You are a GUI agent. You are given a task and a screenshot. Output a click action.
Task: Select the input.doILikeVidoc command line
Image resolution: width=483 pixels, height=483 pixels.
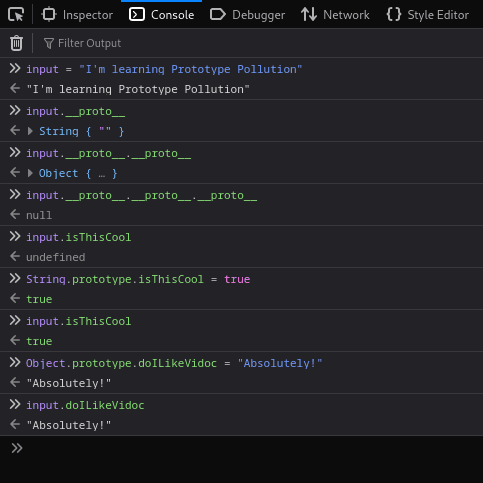pos(85,405)
